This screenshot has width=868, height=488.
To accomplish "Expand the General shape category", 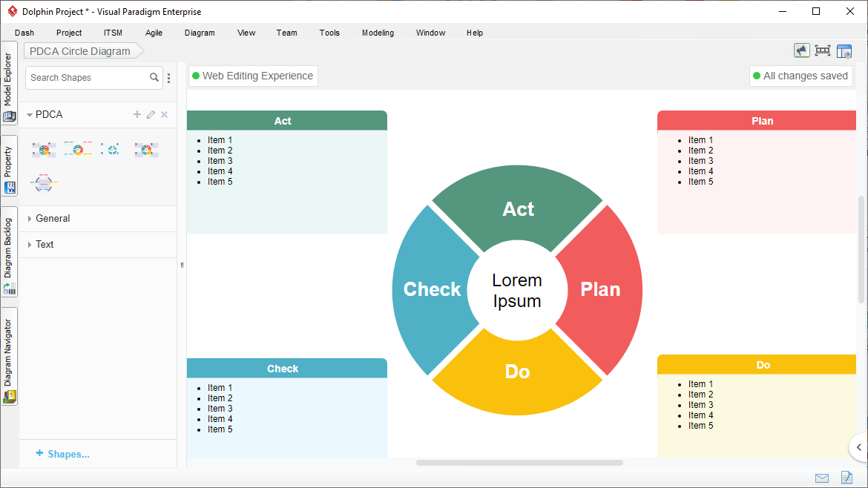I will [30, 219].
